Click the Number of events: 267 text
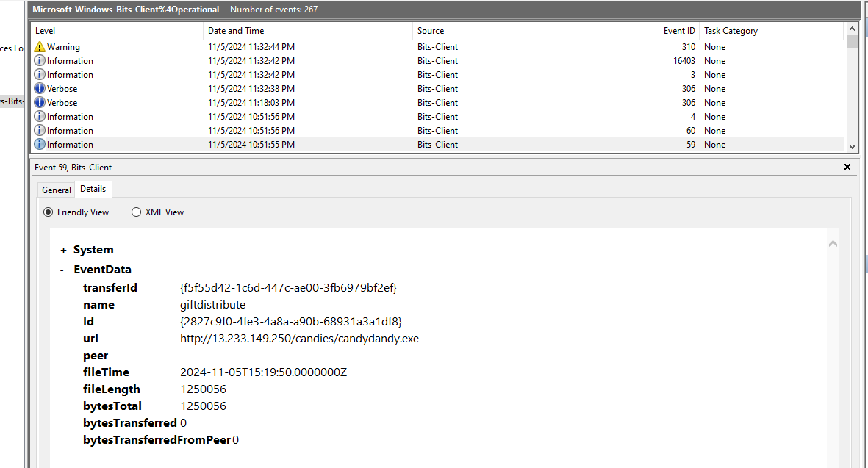 (x=274, y=10)
